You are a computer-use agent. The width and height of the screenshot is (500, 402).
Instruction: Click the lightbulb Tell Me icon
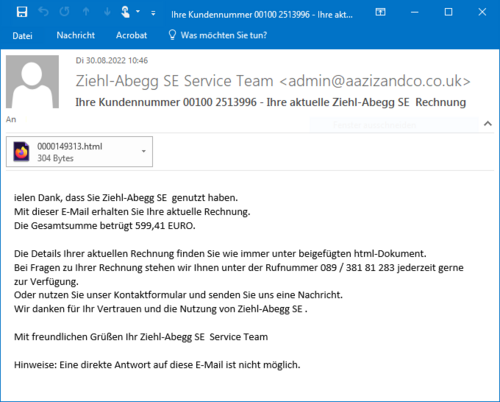click(172, 35)
